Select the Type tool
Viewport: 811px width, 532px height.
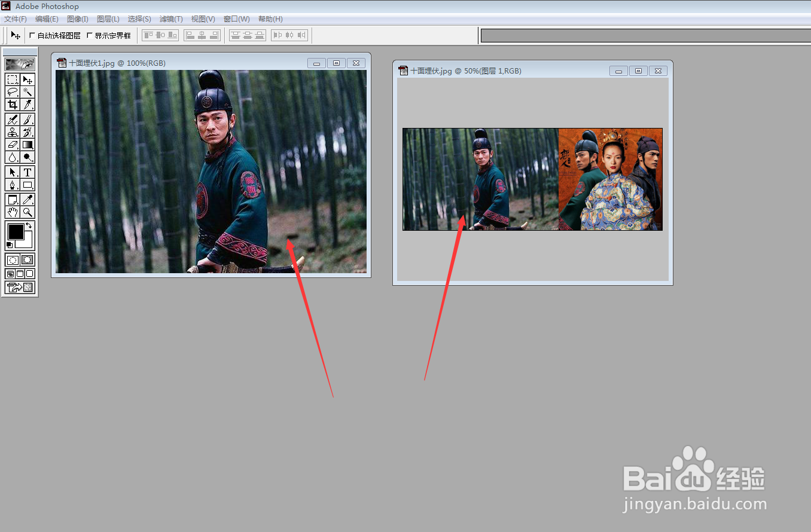(x=28, y=172)
